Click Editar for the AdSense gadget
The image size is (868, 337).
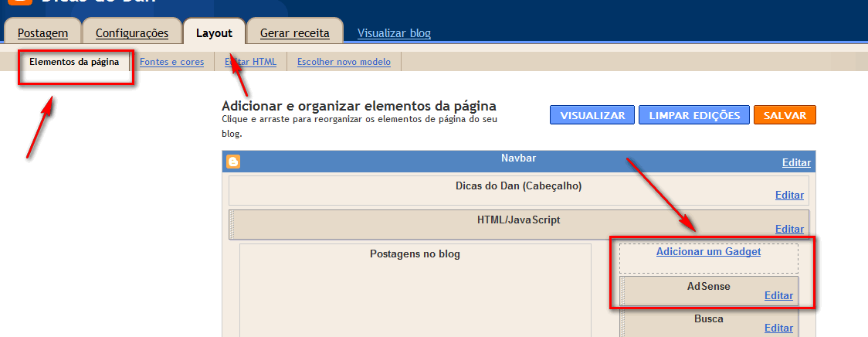pos(778,295)
